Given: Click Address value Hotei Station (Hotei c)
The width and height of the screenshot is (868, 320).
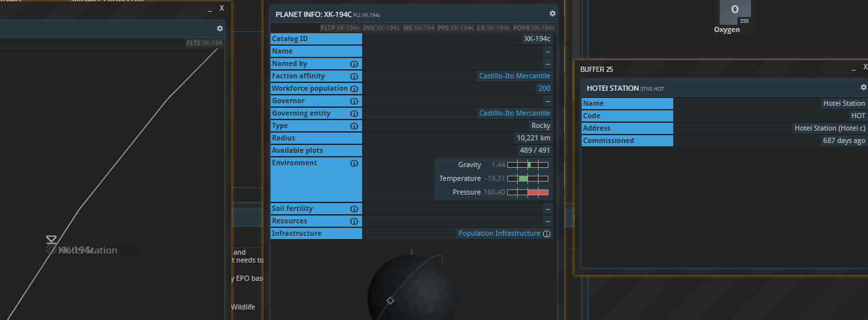Looking at the screenshot, I should point(829,129).
